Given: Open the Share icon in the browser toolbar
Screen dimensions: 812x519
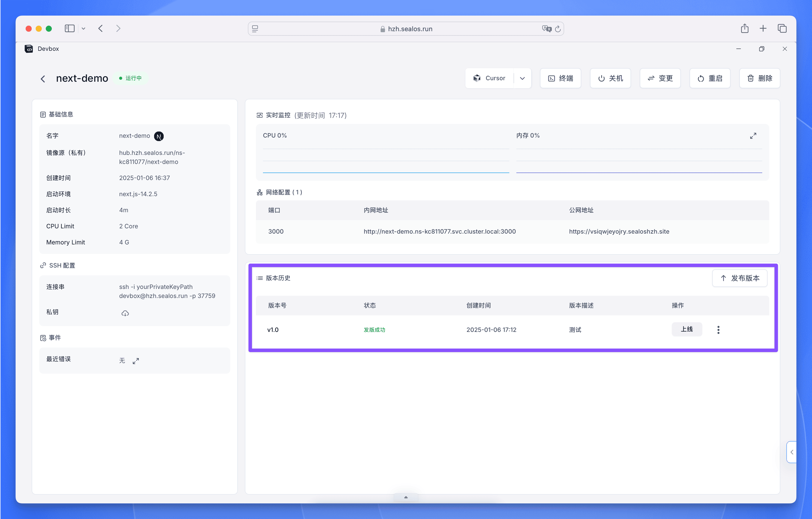Looking at the screenshot, I should [745, 28].
